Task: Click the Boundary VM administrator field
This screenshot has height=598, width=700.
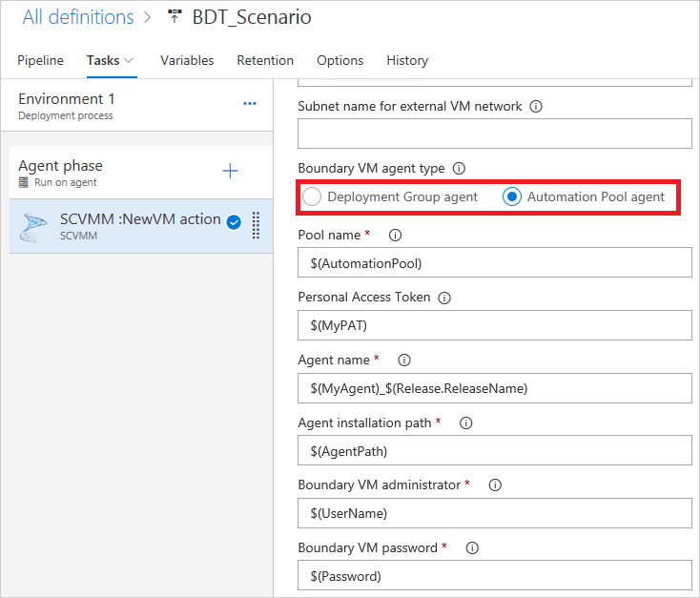Action: click(495, 513)
